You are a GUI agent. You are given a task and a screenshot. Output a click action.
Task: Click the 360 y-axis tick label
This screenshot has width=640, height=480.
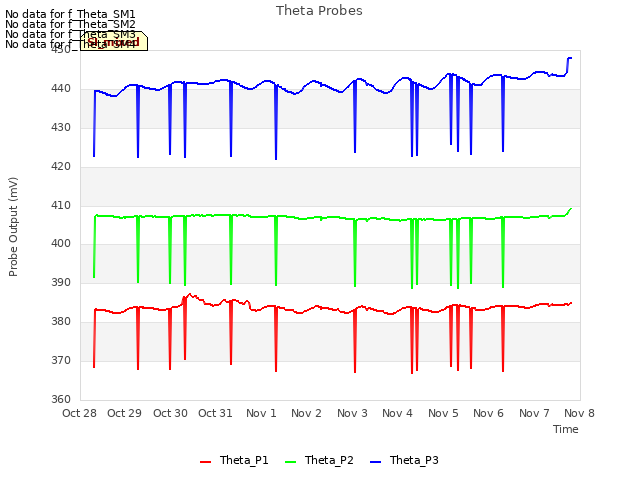61,399
